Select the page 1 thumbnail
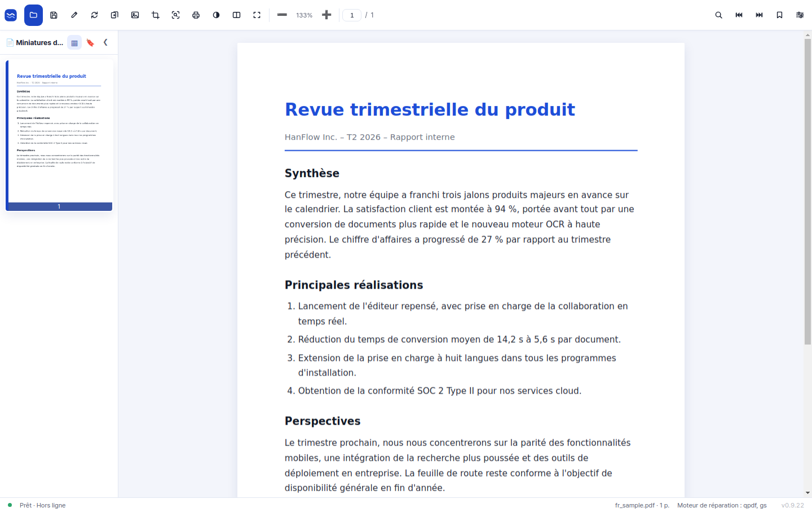812x512 pixels. coord(59,135)
